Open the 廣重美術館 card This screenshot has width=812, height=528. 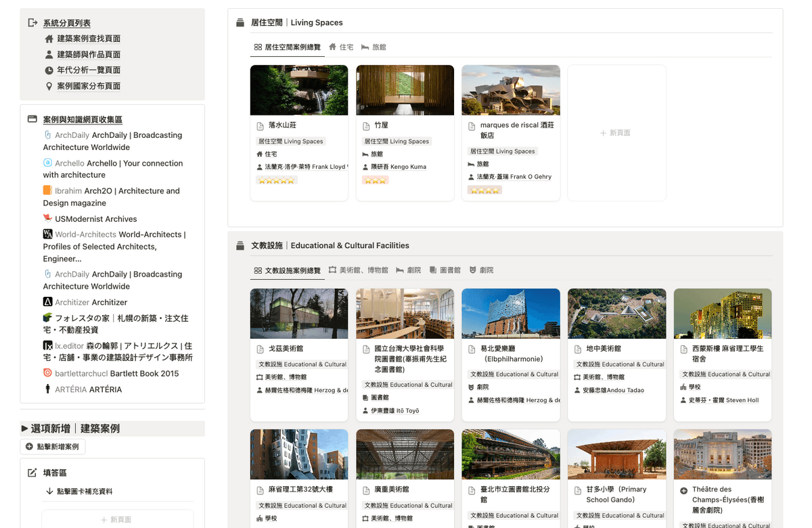[405, 479]
